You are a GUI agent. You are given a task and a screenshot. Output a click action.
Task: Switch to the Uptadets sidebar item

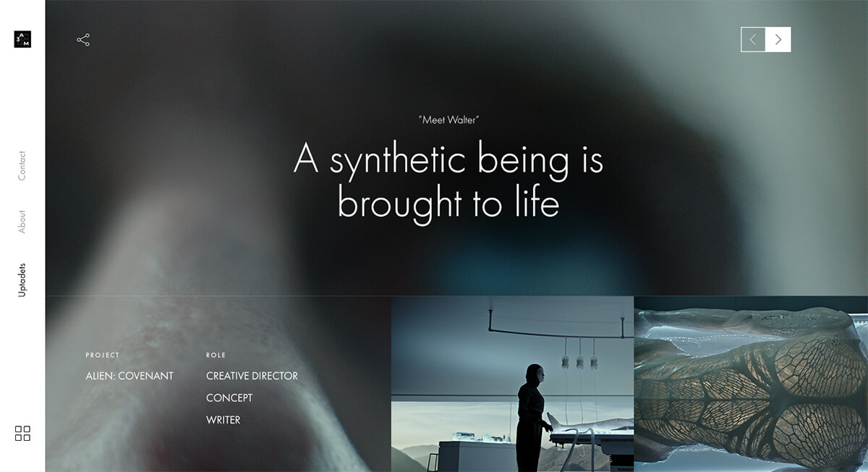pyautogui.click(x=22, y=280)
